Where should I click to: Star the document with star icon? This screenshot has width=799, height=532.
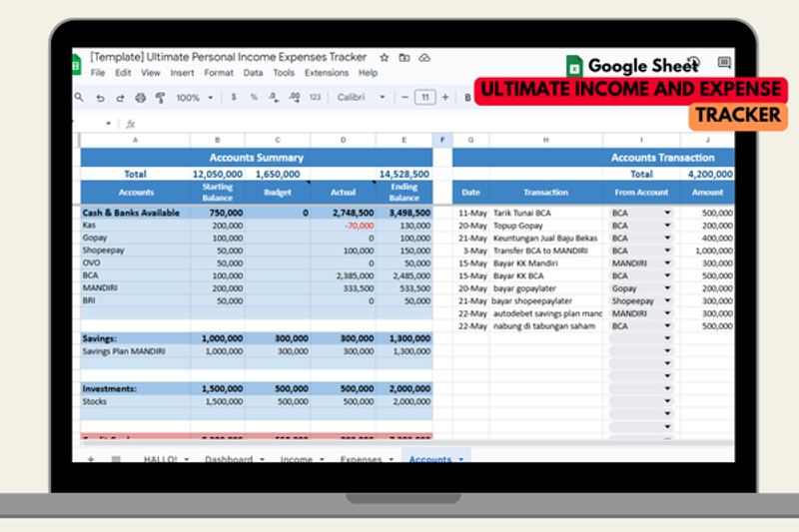pyautogui.click(x=385, y=58)
